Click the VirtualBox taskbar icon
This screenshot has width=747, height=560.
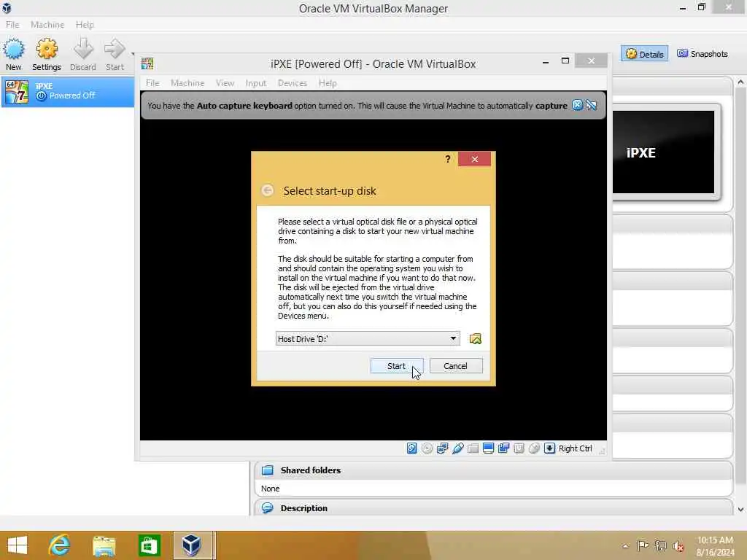(x=192, y=545)
